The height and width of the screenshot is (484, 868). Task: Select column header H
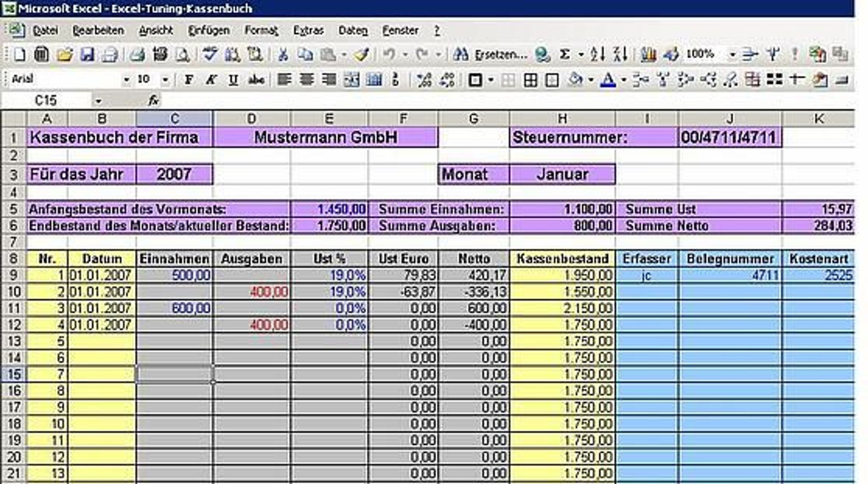[x=562, y=119]
